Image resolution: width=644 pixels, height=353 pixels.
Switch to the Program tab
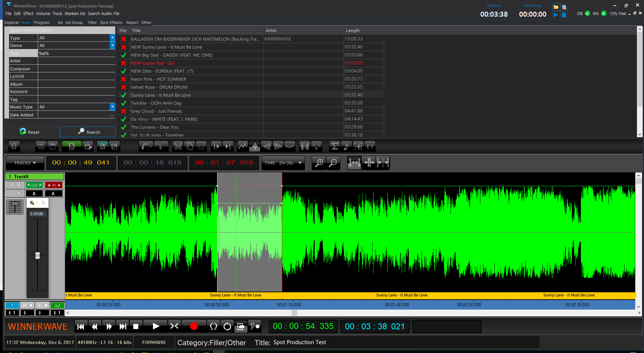[x=42, y=23]
